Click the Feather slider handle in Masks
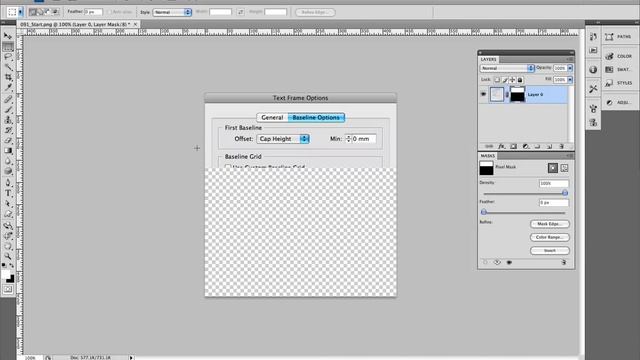The image size is (640, 360). 484,212
